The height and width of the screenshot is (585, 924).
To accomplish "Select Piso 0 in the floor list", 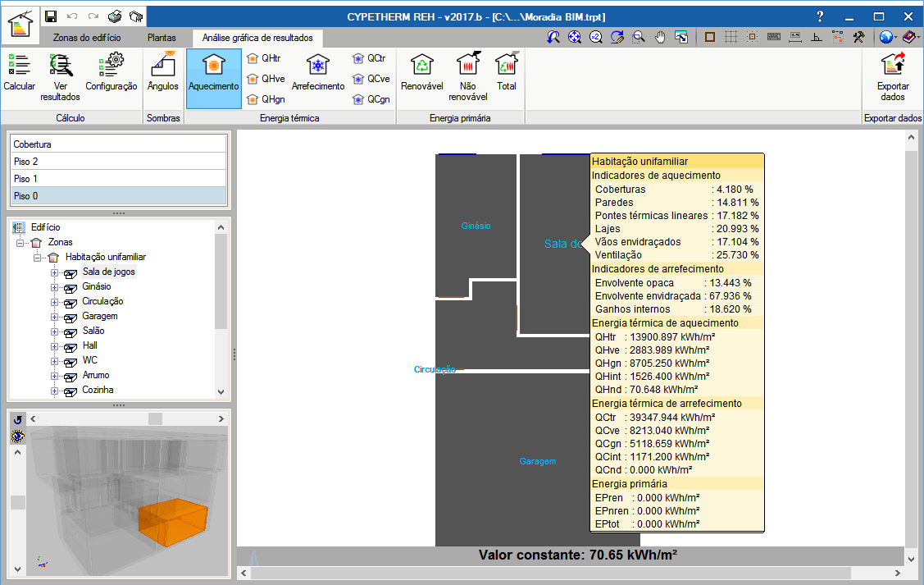I will point(118,195).
